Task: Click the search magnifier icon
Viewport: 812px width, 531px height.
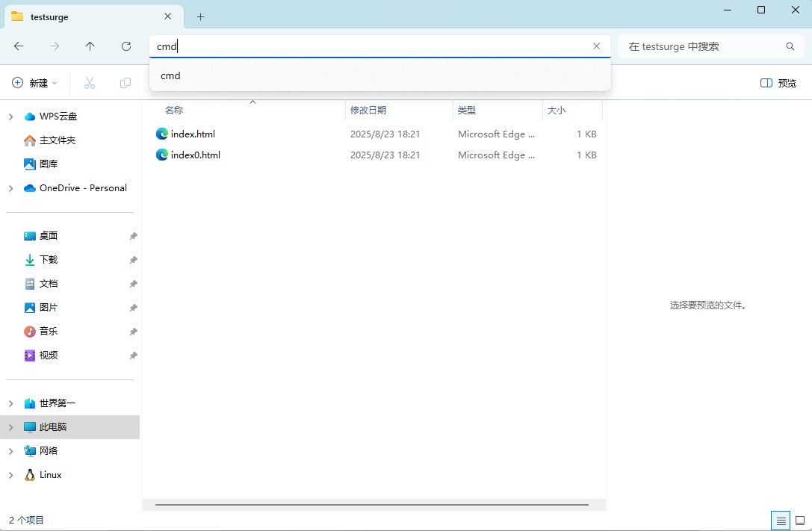Action: coord(790,46)
